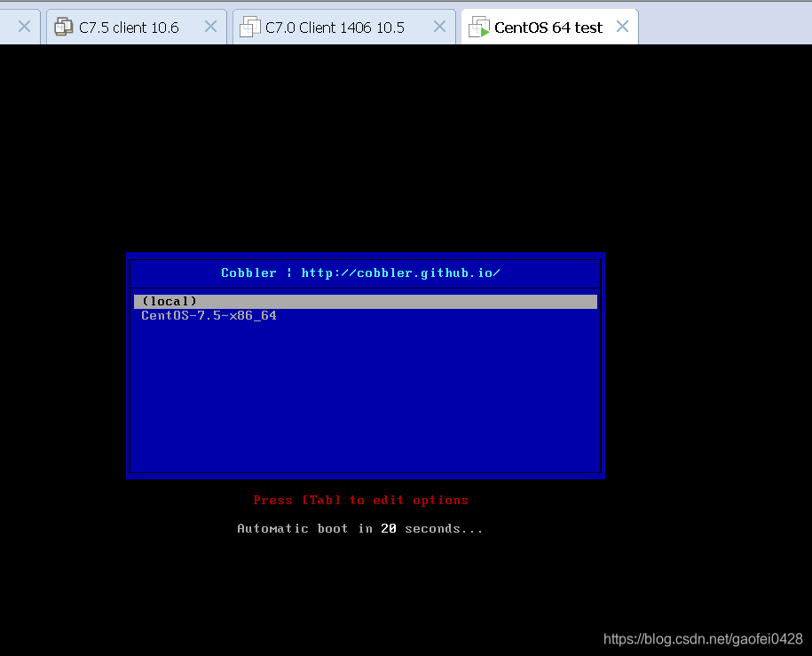Viewport: 812px width, 656px height.
Task: Close the partially visible leftmost tab
Action: click(x=24, y=27)
